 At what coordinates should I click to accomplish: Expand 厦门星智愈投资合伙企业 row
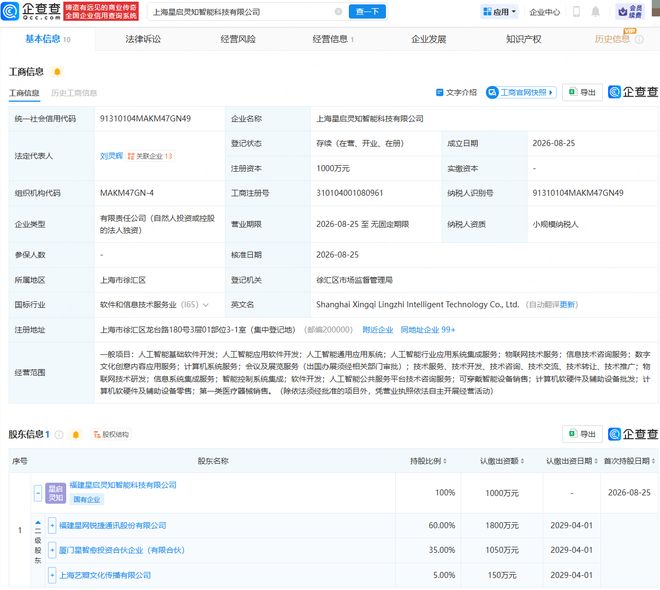(x=52, y=550)
